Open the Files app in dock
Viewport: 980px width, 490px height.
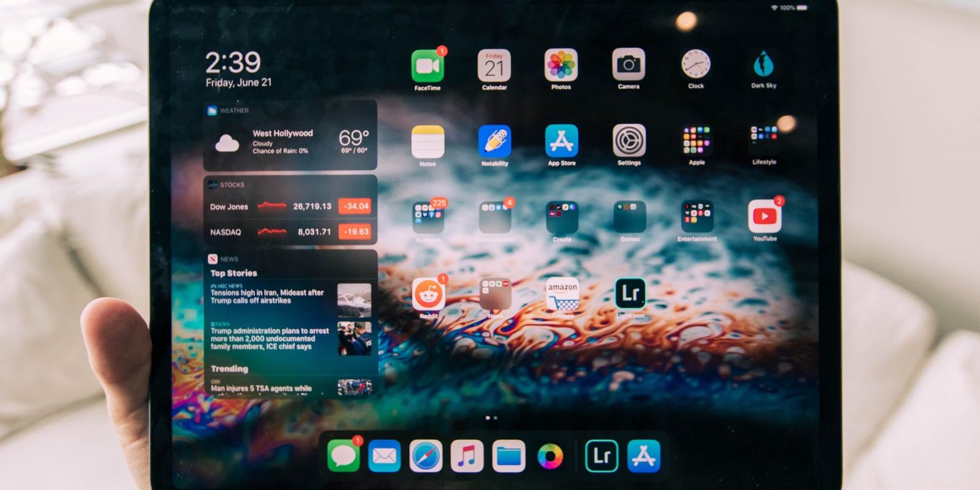click(508, 456)
